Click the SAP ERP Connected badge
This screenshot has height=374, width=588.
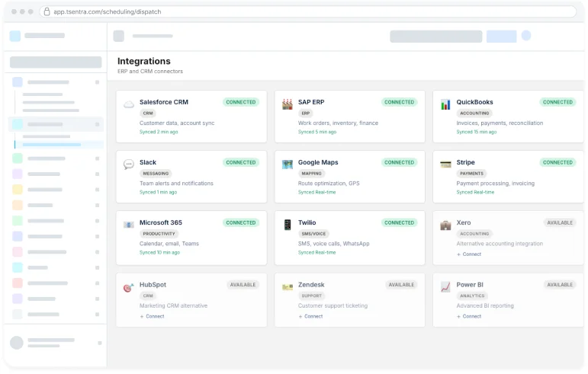pos(400,102)
